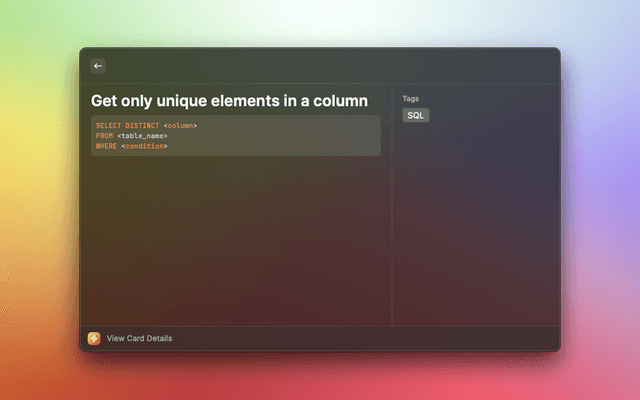The height and width of the screenshot is (400, 640).
Task: Click the word 'Details' in bottom bar
Action: point(157,338)
